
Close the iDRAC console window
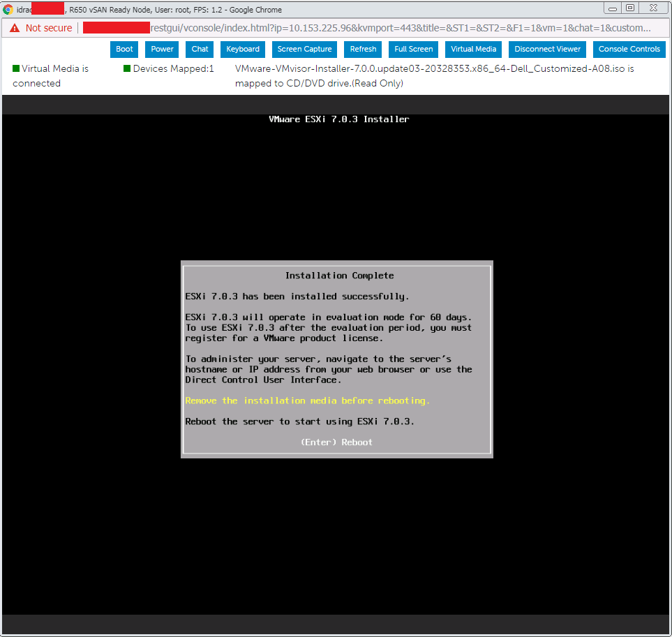[x=653, y=8]
